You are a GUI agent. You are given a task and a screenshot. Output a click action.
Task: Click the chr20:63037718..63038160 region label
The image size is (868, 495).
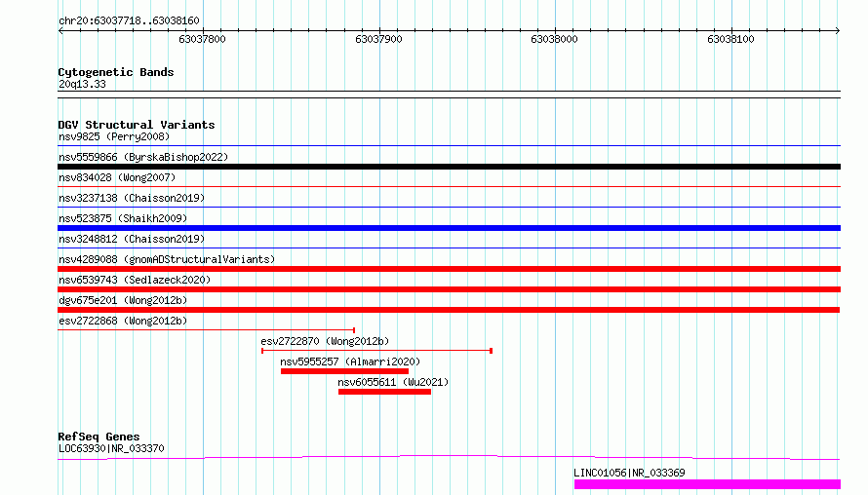[129, 21]
